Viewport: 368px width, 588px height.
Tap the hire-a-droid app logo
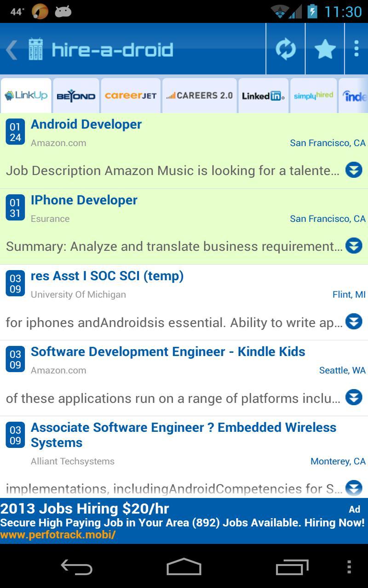[x=36, y=47]
